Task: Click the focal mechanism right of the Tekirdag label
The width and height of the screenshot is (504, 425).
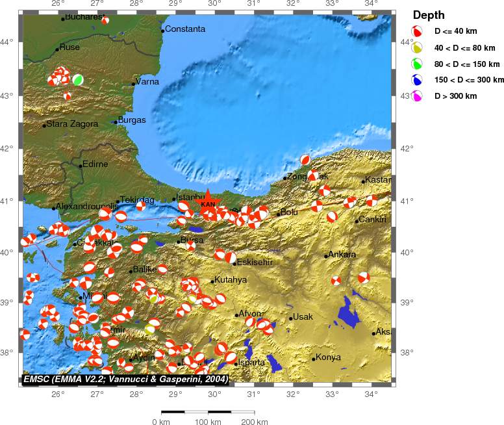Action: click(x=141, y=206)
